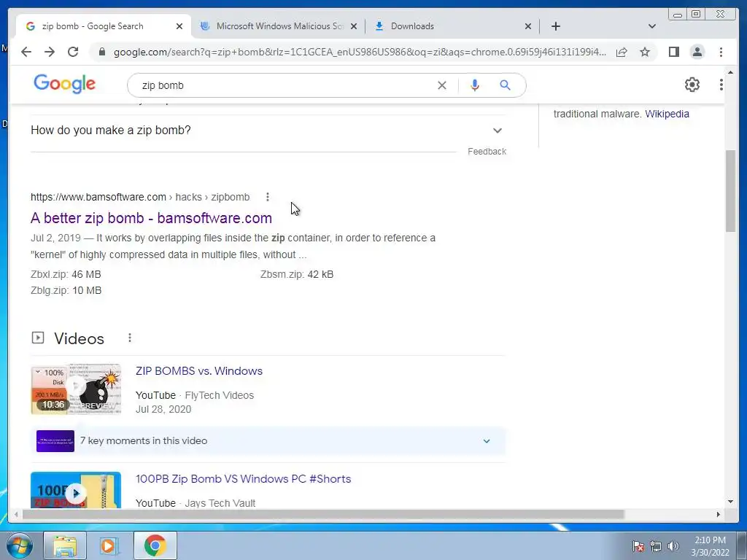Click the horizontal scrollbar thumb
747x560 pixels.
[323, 514]
